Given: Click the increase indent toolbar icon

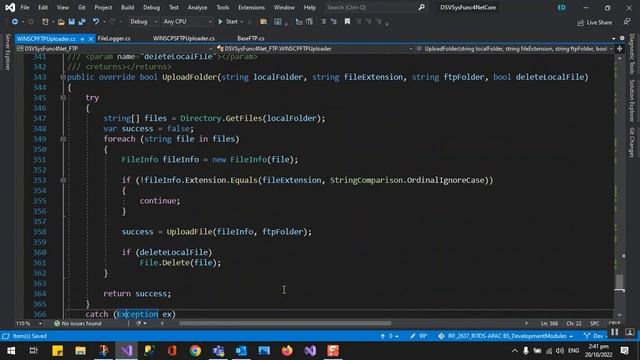Looking at the screenshot, I should click(333, 22).
